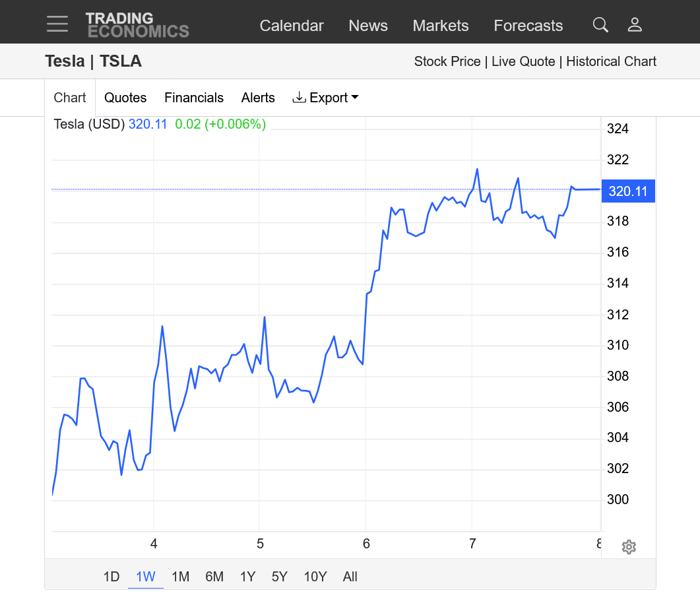
Task: Click the 322 y-axis label
Action: (x=618, y=160)
